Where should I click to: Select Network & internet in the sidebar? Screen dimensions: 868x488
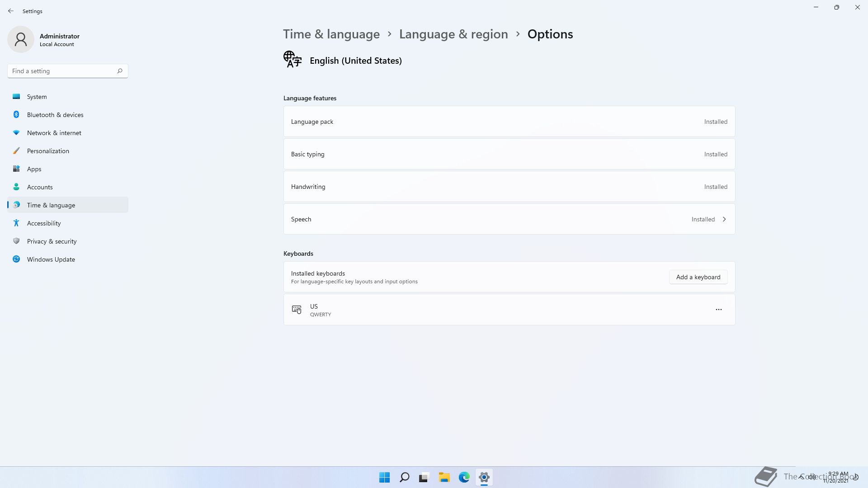(54, 133)
